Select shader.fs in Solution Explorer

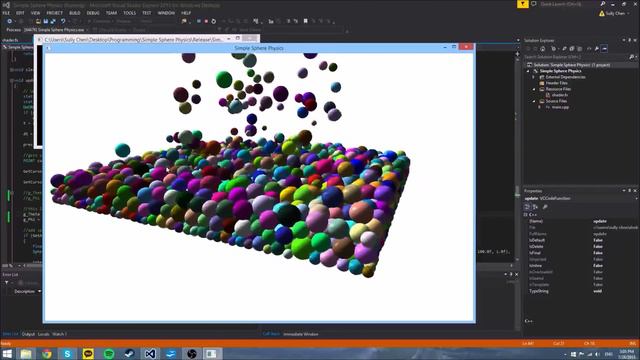point(560,95)
